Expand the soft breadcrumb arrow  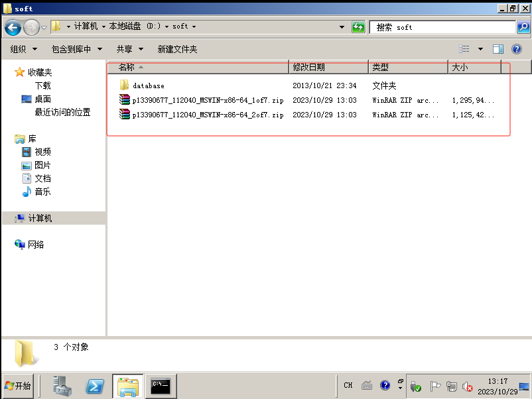[194, 27]
